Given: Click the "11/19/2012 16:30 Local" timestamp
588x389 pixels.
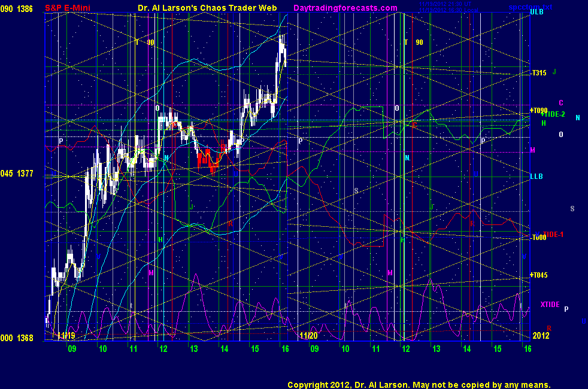Looking at the screenshot, I should (448, 10).
